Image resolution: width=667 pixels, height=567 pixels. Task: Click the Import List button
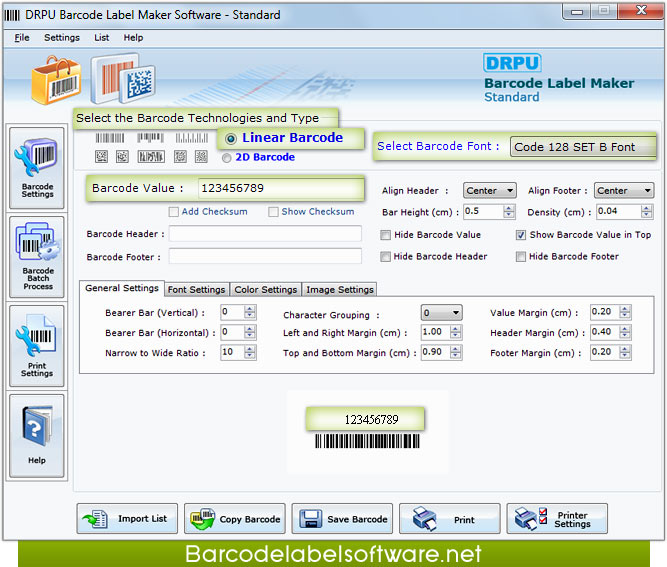[x=127, y=519]
